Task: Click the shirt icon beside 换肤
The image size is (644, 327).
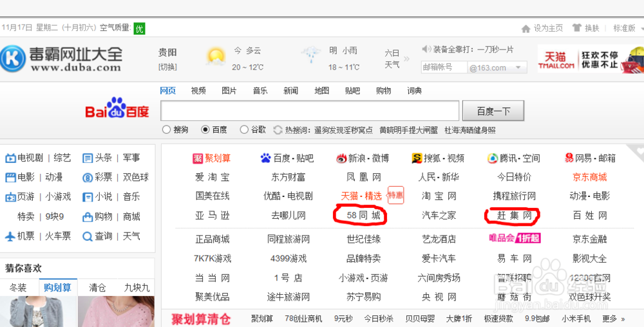Action: coord(577,28)
